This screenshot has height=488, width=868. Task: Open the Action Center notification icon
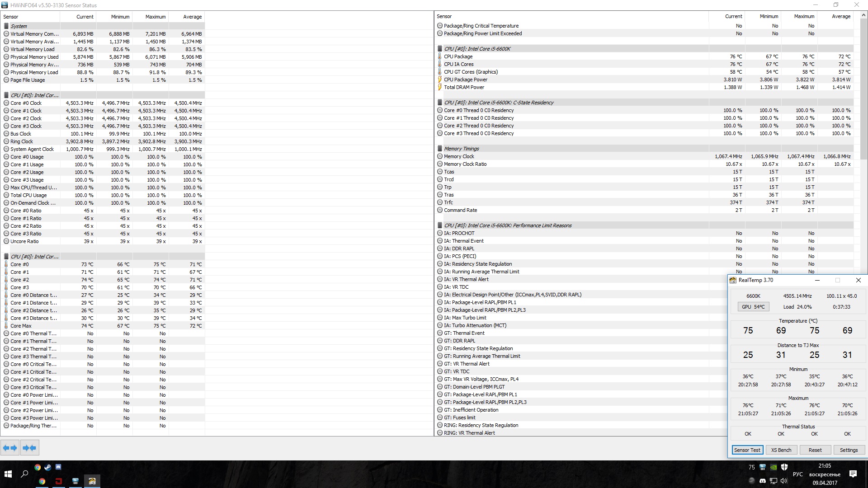point(853,474)
